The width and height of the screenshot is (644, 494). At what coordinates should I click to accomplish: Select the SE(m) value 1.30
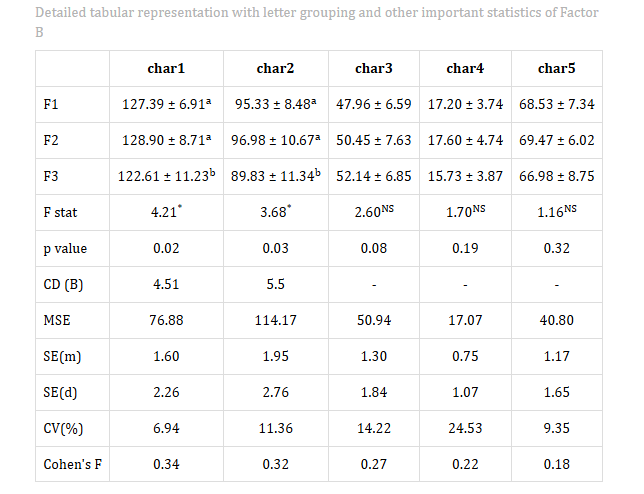tap(374, 356)
